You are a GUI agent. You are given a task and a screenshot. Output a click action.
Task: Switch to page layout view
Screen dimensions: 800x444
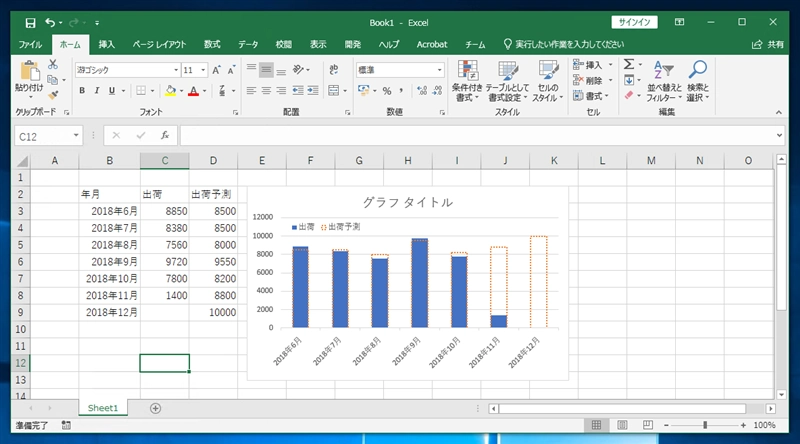pyautogui.click(x=622, y=425)
